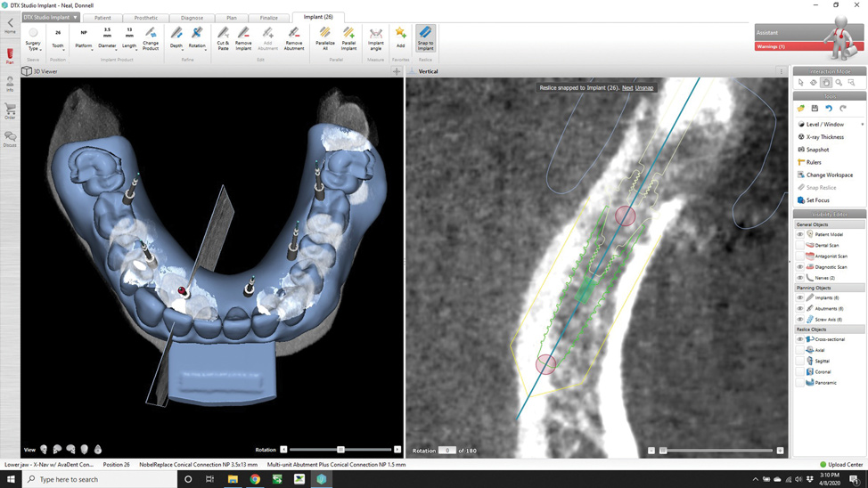Open Change Product in the ribbon

point(151,37)
